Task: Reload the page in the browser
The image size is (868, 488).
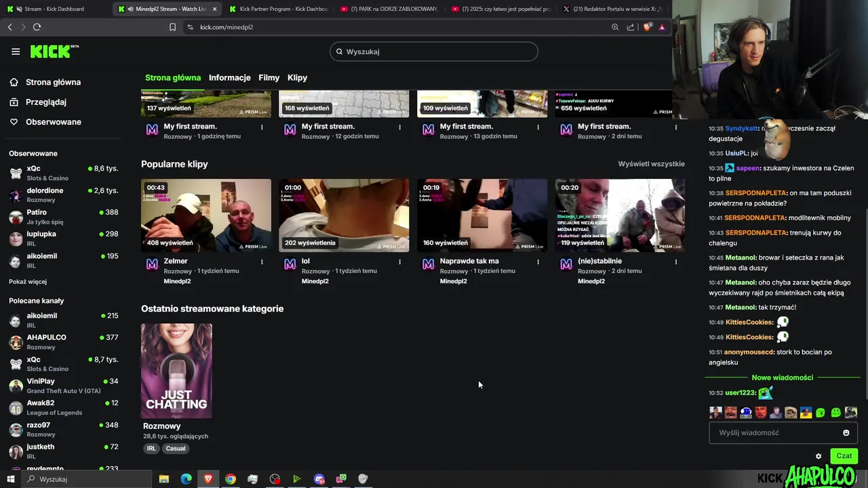Action: (x=37, y=27)
